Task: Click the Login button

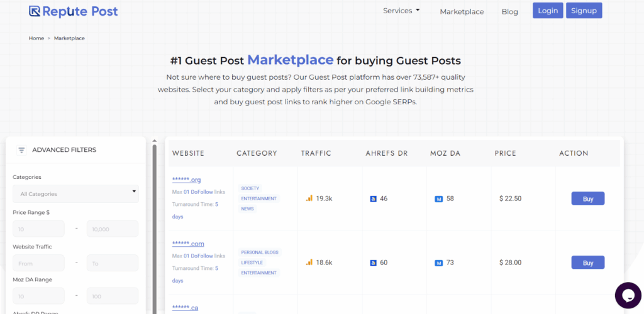Action: [548, 11]
